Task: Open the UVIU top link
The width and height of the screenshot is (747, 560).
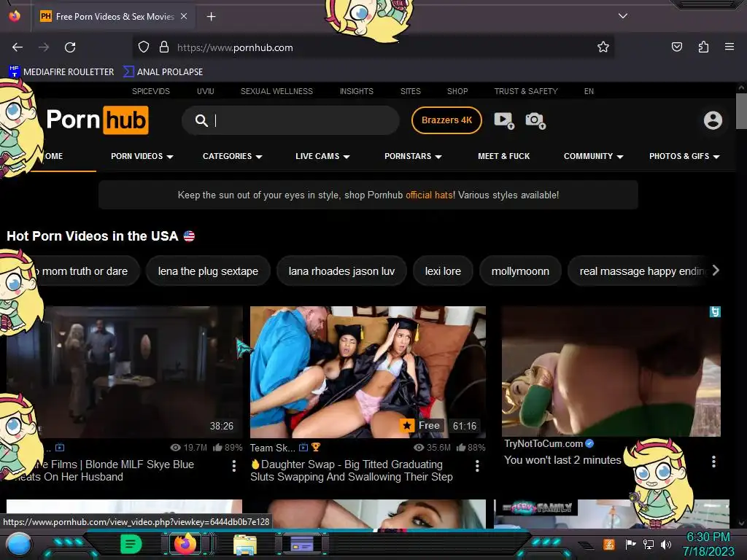Action: pos(205,91)
